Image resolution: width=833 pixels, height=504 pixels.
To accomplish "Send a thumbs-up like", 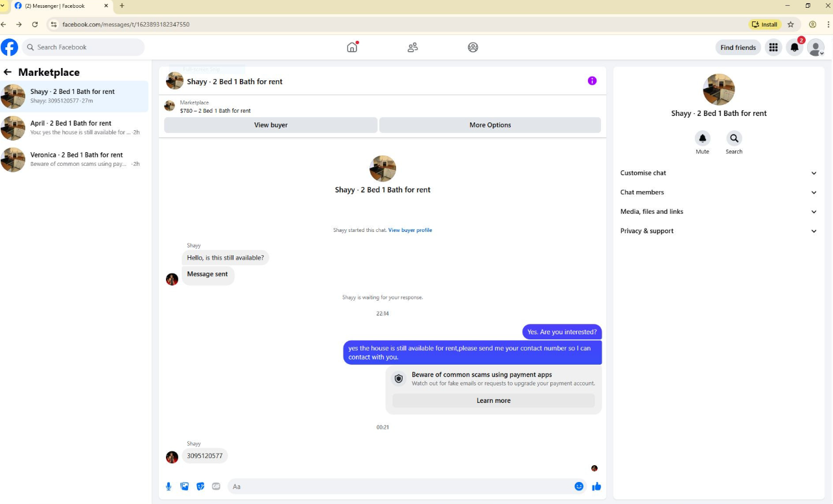I will click(x=596, y=487).
